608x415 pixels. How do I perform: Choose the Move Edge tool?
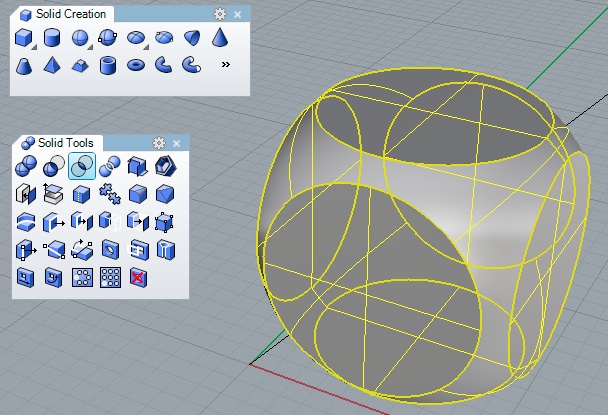point(26,250)
